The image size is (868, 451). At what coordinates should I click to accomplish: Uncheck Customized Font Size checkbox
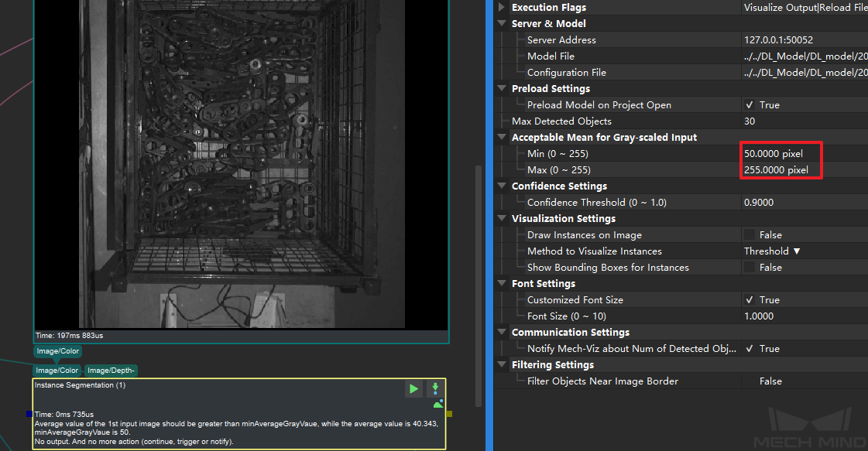(x=750, y=300)
